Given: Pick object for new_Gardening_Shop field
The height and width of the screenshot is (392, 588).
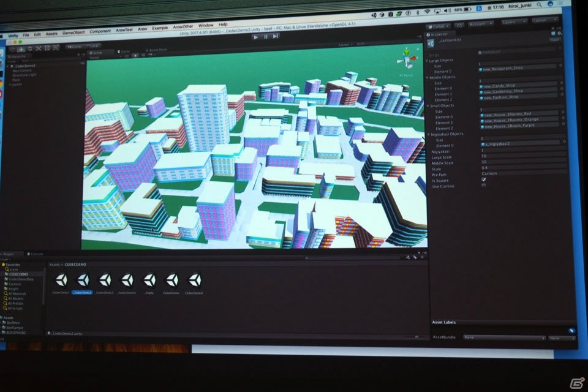Looking at the screenshot, I should [x=562, y=89].
